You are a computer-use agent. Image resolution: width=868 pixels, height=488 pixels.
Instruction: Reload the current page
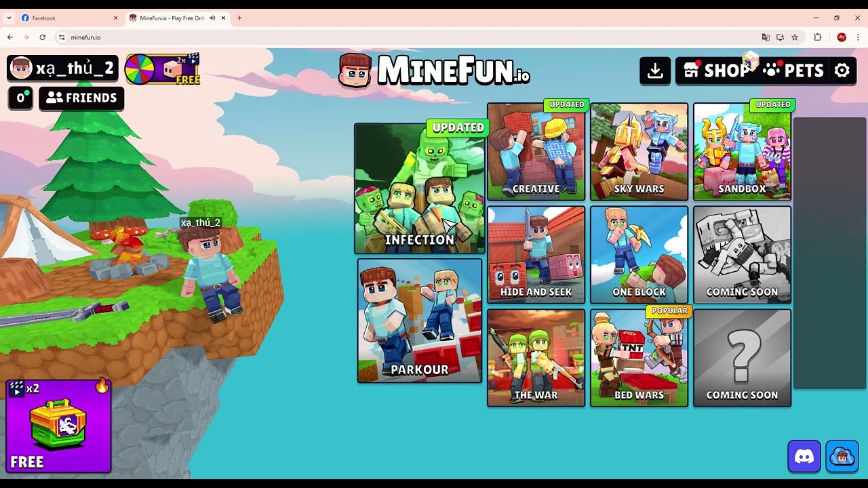42,37
